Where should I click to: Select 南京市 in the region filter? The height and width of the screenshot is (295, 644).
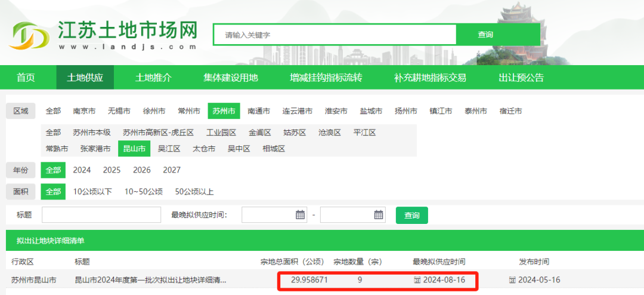coord(84,111)
